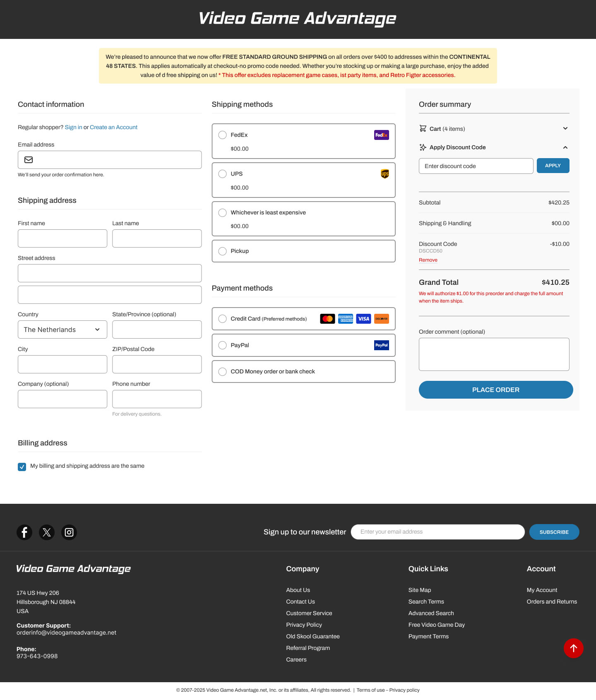Image resolution: width=596 pixels, height=700 pixels.
Task: Click the PLACE ORDER button
Action: [495, 390]
